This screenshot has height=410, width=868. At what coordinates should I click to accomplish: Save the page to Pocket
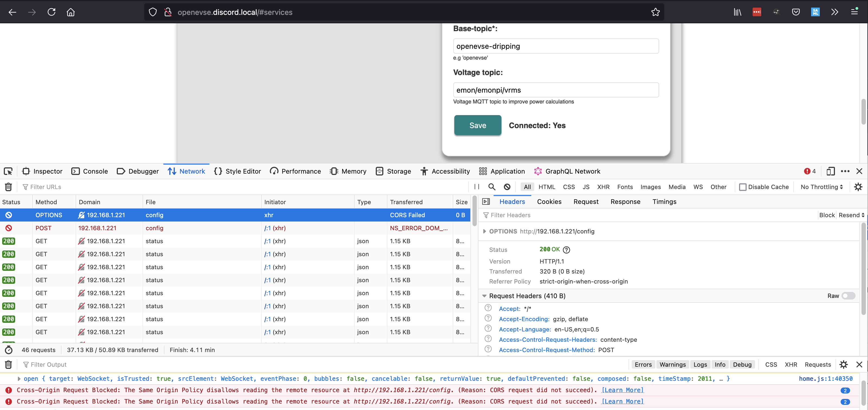[796, 12]
